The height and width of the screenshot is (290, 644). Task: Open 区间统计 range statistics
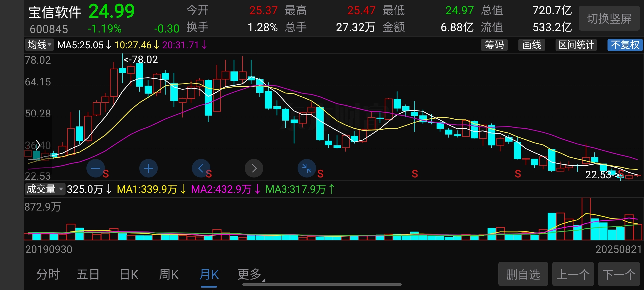576,45
